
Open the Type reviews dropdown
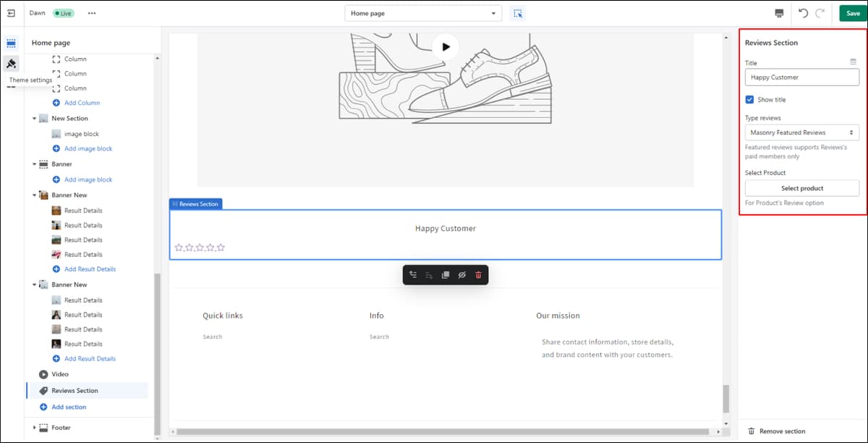click(802, 132)
